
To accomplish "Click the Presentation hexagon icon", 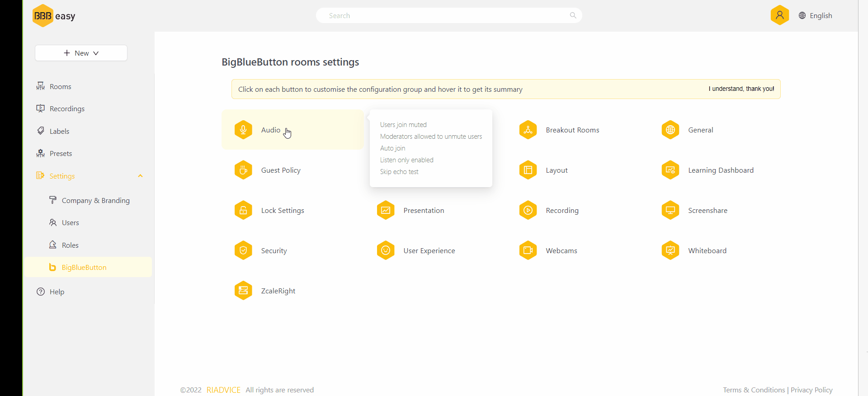I will [x=386, y=210].
